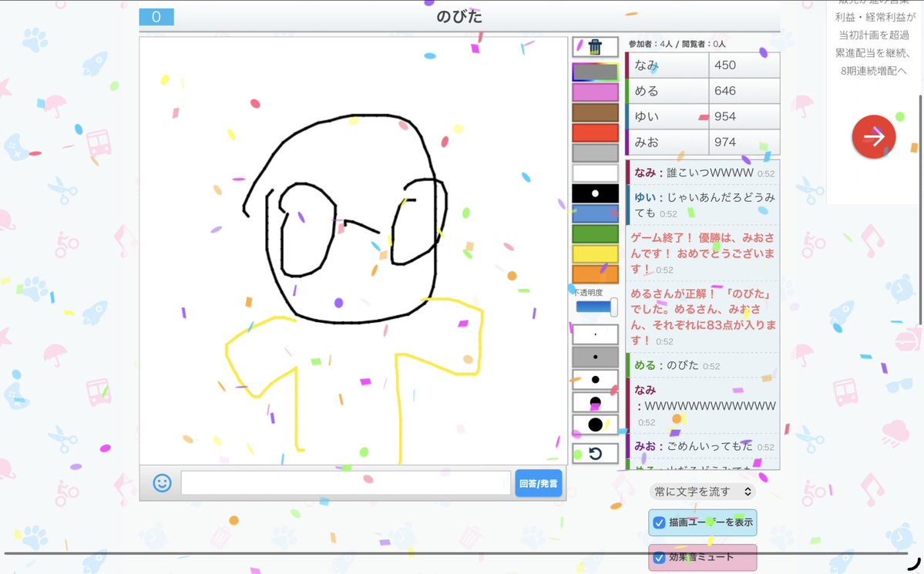Pick the light gray color swatch
This screenshot has width=924, height=574.
(595, 153)
